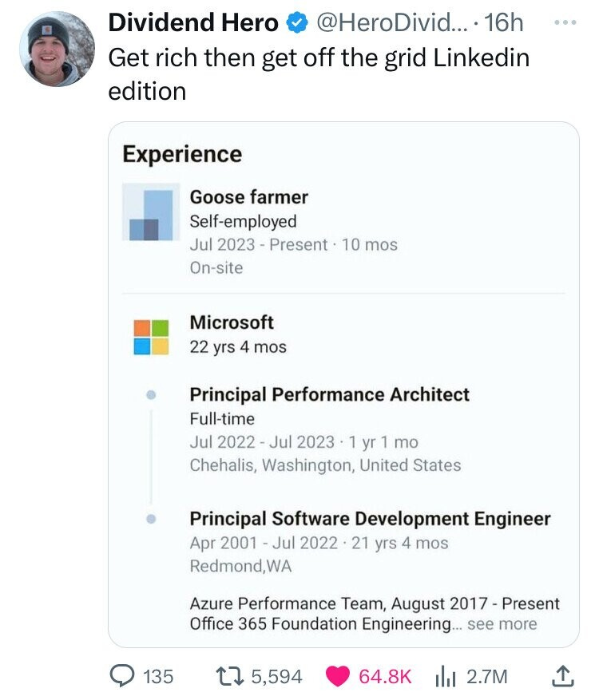The image size is (599, 700).
Task: Click the bullet beside Principal Software Development Engineer
Action: pyautogui.click(x=152, y=519)
